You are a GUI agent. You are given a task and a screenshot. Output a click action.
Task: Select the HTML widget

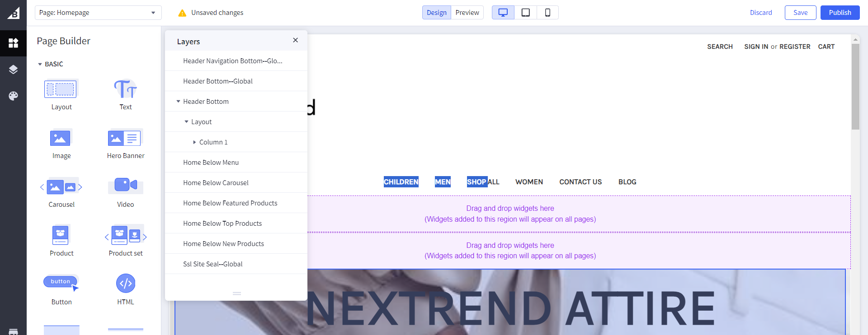pos(126,290)
